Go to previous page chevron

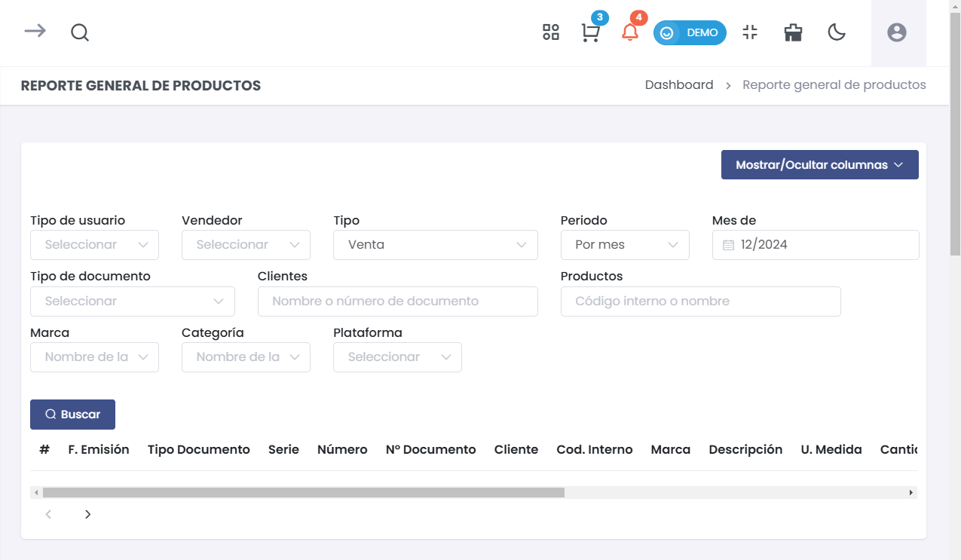point(48,514)
